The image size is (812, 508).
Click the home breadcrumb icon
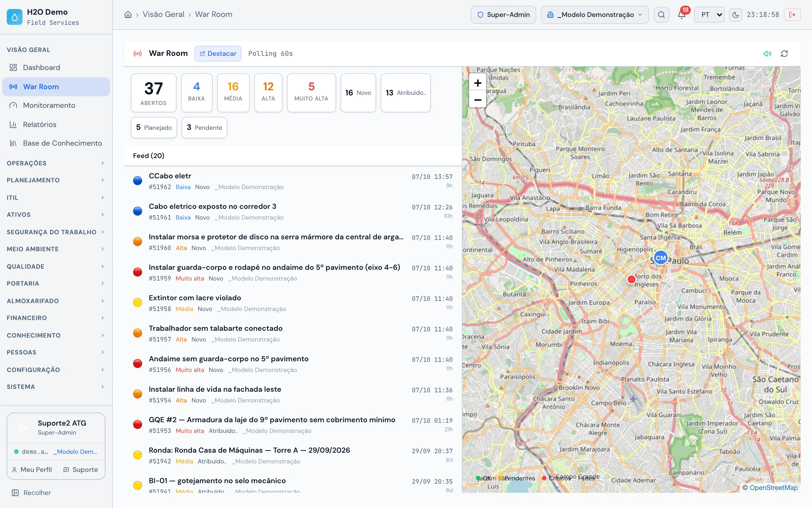(x=128, y=14)
